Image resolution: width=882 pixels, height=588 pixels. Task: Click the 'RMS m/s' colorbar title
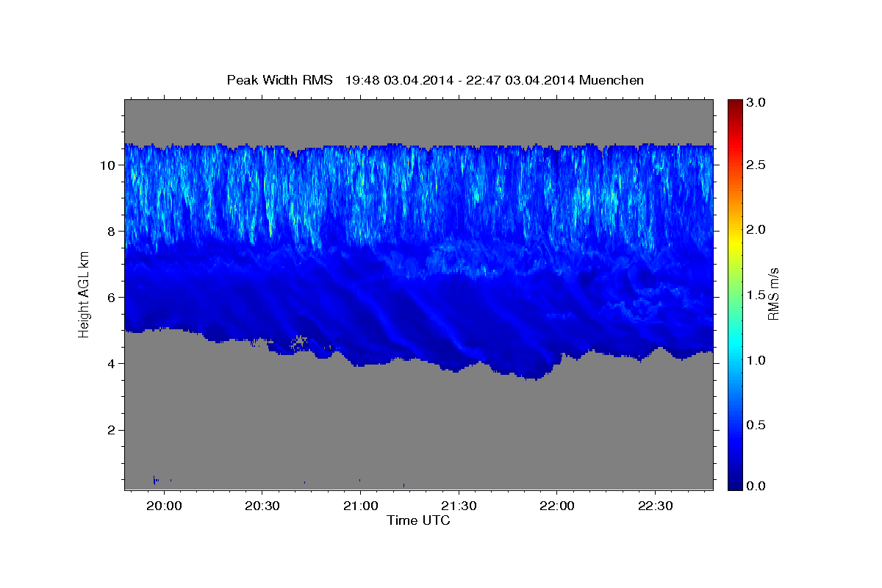[x=774, y=293]
